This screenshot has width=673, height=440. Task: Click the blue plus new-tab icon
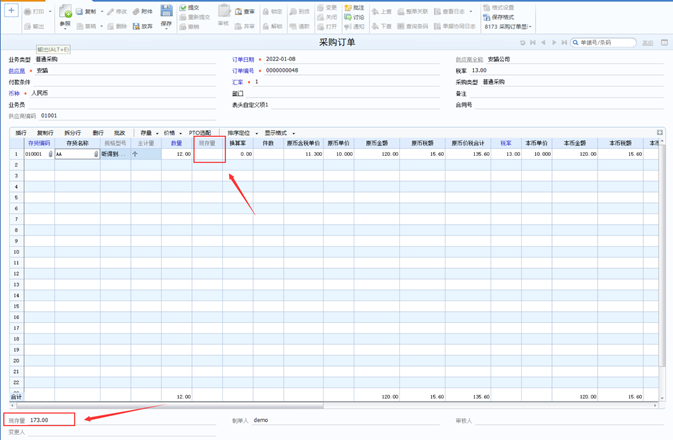[x=12, y=11]
